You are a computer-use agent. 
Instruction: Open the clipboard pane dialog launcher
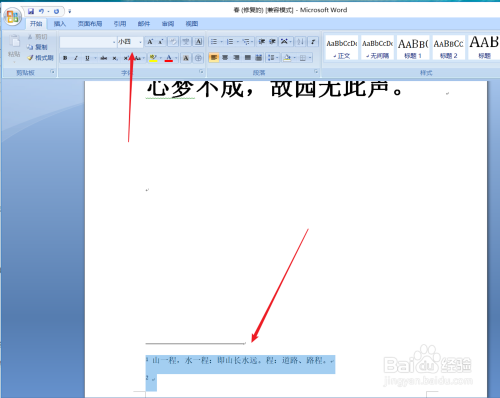52,72
